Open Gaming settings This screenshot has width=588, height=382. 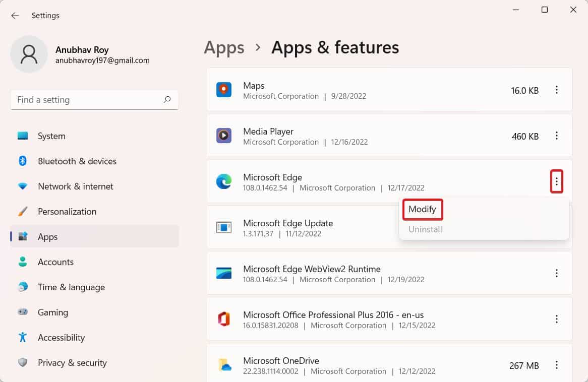pyautogui.click(x=94, y=312)
